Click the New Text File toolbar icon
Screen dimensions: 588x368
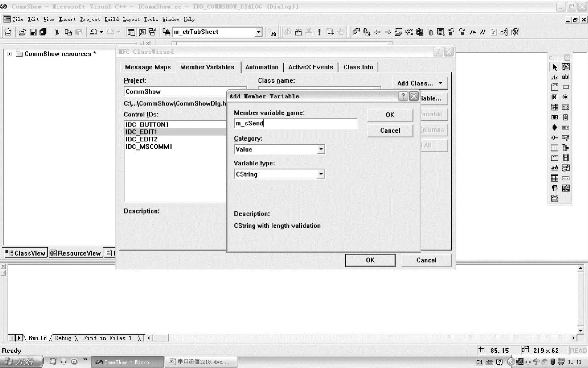click(8, 32)
